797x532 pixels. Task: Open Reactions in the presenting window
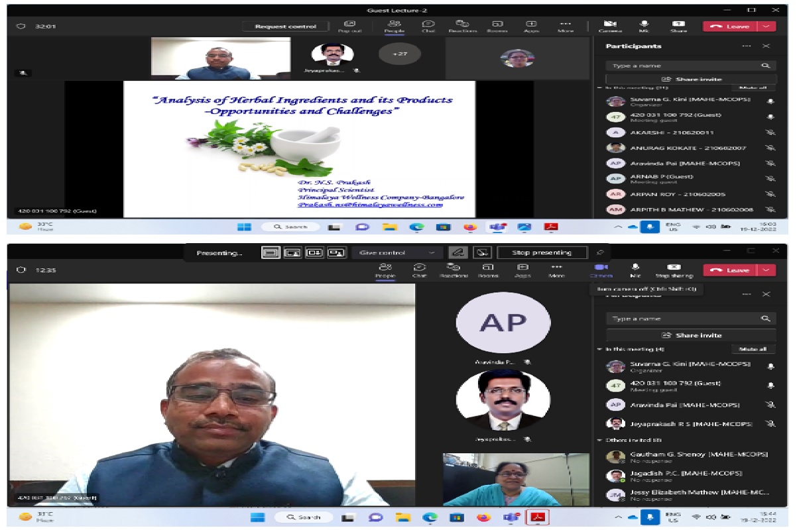(x=454, y=269)
